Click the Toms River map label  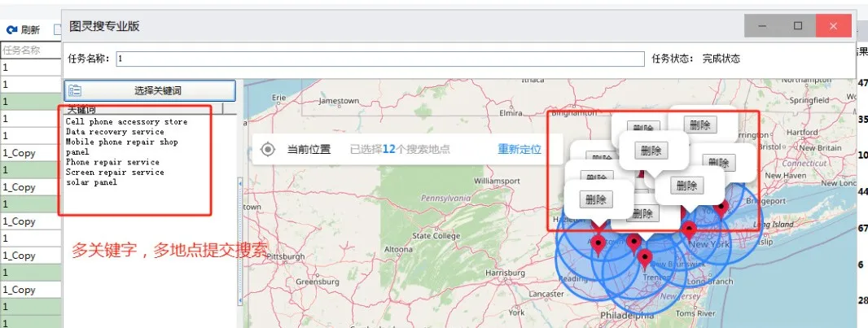tap(696, 313)
